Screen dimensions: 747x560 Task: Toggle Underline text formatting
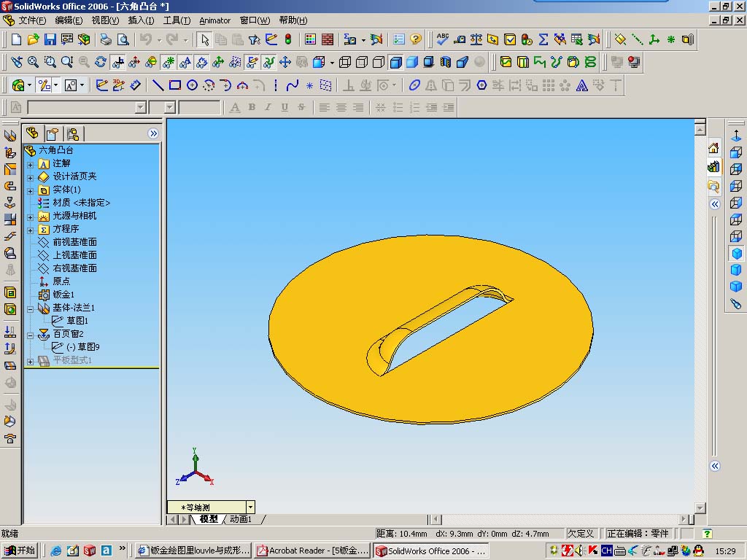(285, 107)
